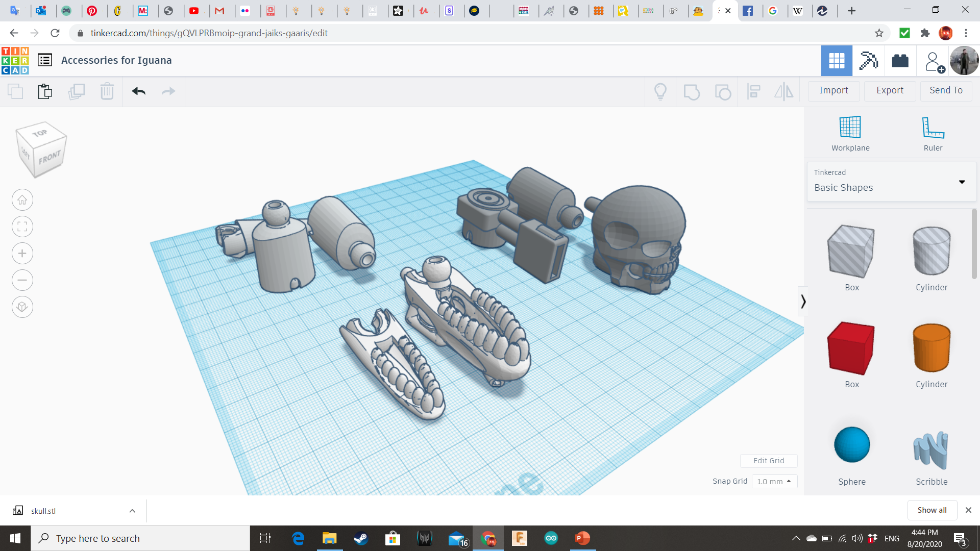Click the Fit all in view icon
Screen dimensions: 980x551
(22, 227)
